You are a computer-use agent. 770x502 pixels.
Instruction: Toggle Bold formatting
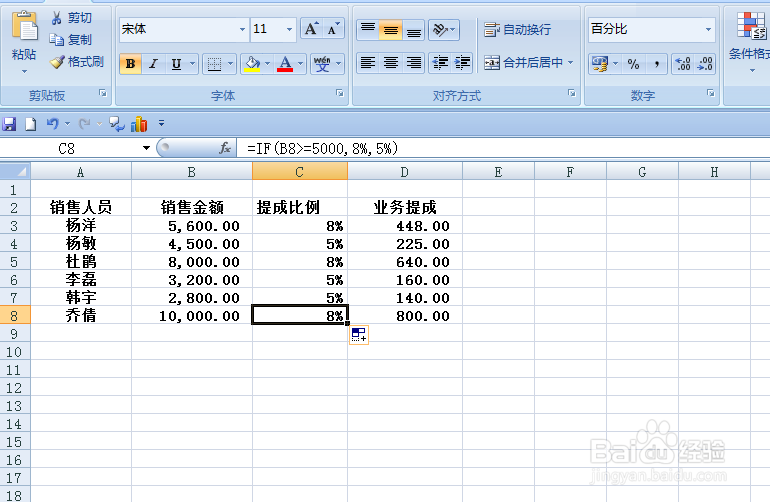131,64
